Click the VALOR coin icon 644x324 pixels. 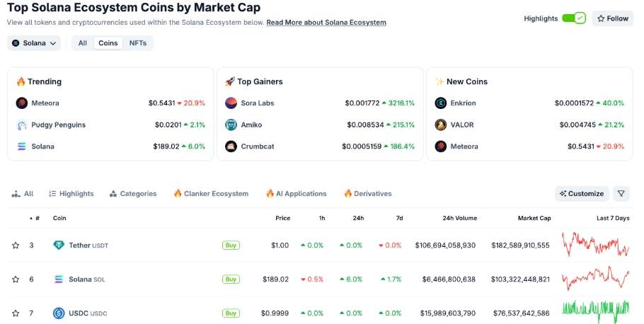click(441, 125)
